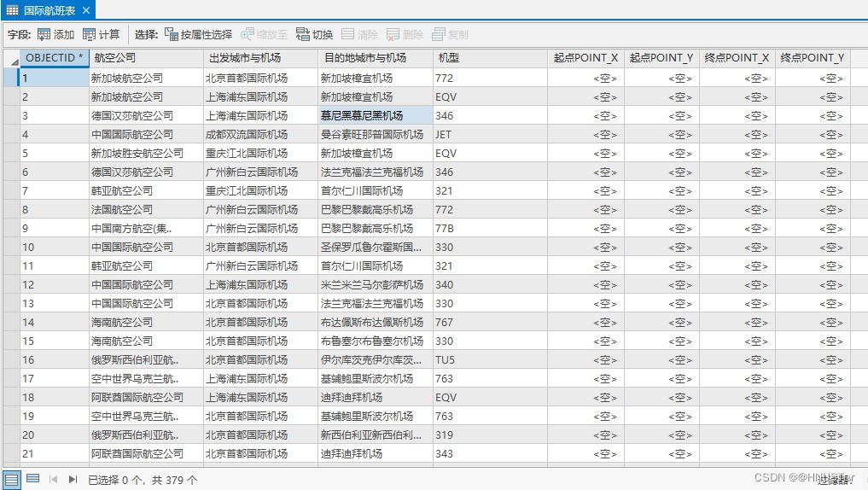Click 迪拜迪拜机场 cell in row 21
This screenshot has height=490, width=868.
376,454
